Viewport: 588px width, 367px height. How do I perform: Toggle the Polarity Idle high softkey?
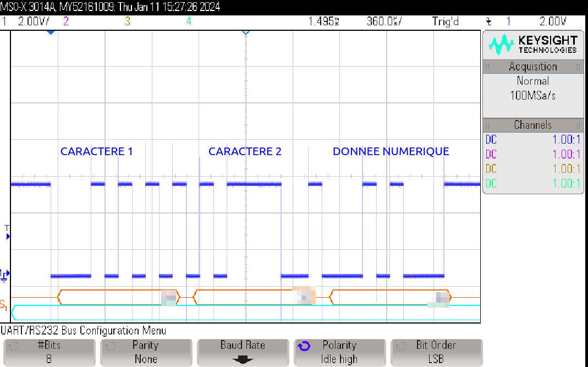pos(339,352)
